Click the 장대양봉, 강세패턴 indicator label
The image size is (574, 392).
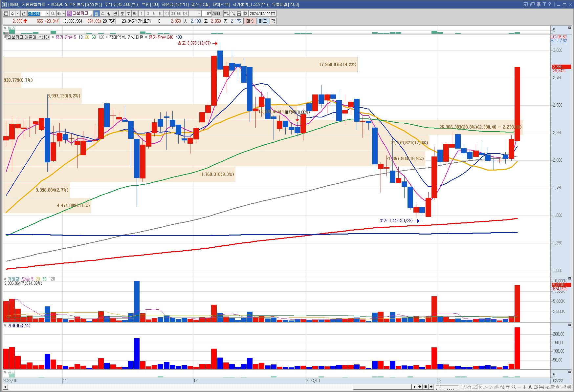coord(126,37)
